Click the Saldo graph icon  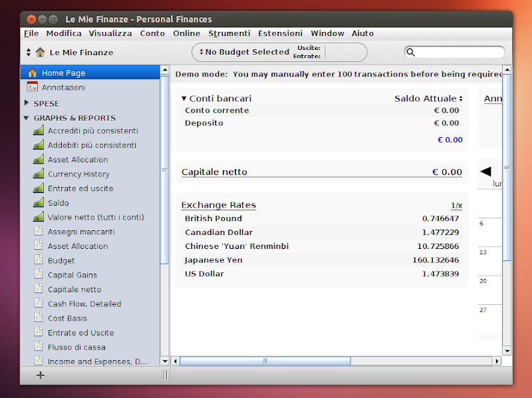pos(39,202)
